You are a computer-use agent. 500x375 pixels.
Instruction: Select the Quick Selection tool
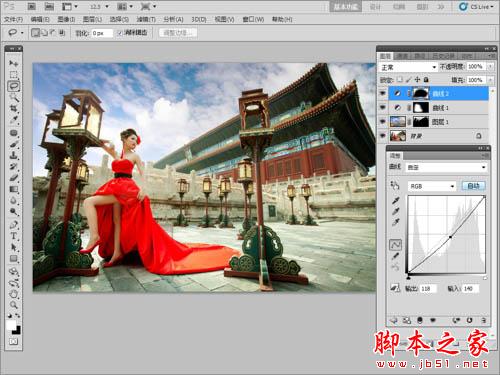click(13, 97)
